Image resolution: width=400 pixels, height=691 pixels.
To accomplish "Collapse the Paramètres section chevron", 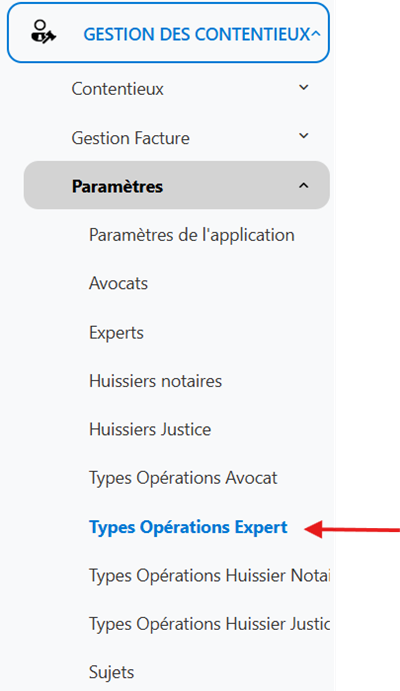I will click(x=304, y=186).
